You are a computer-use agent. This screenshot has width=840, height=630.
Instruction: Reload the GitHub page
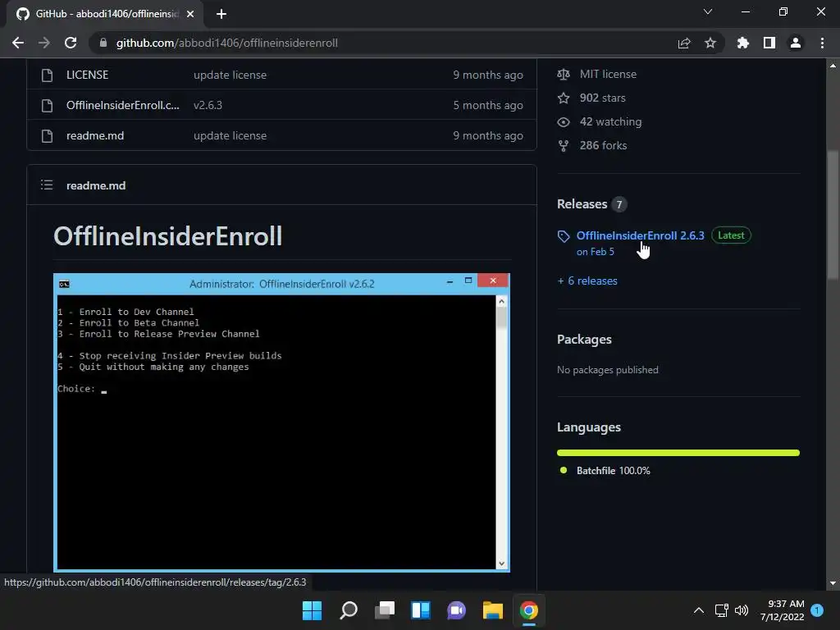[x=71, y=43]
